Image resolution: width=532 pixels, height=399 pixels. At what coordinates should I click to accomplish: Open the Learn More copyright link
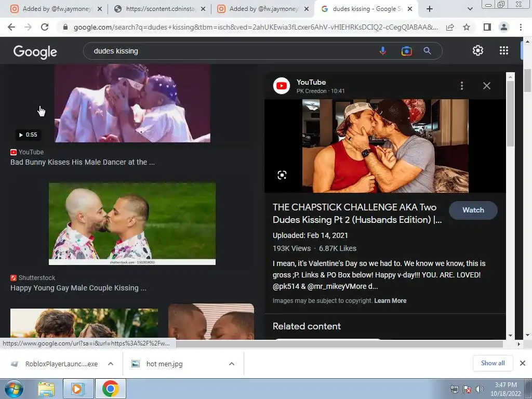[390, 301]
